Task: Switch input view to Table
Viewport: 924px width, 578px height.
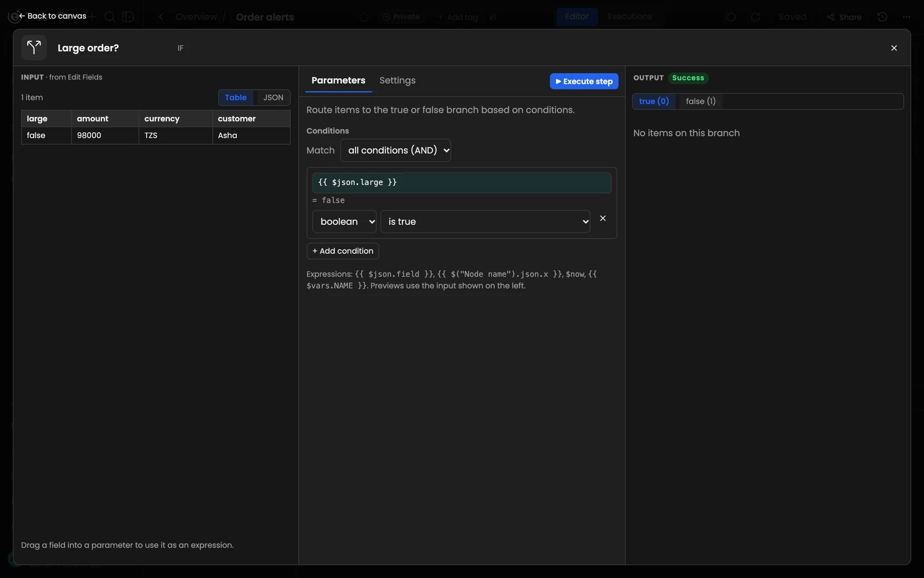Action: [x=236, y=98]
